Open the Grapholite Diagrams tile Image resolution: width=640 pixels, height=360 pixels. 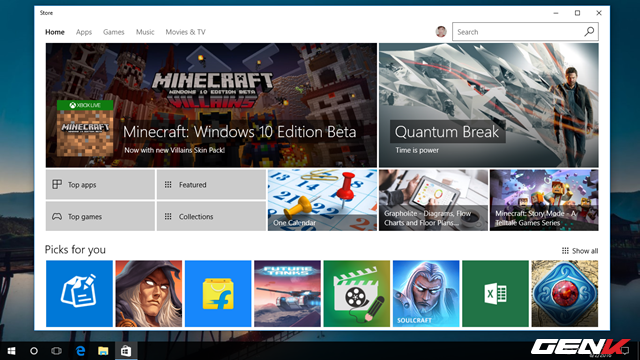(x=433, y=200)
